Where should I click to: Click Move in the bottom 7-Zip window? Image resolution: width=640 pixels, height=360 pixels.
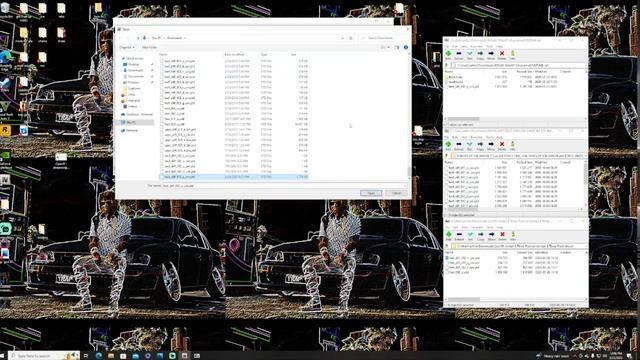(491, 236)
